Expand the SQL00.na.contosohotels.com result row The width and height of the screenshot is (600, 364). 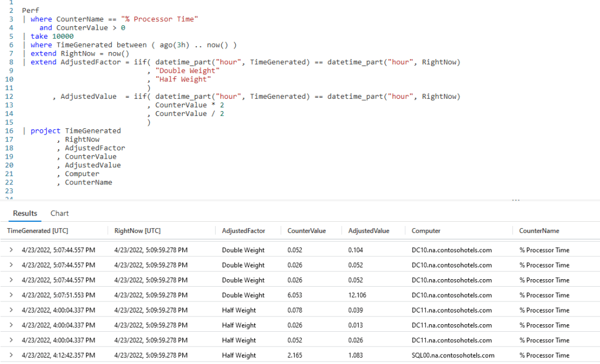11,355
